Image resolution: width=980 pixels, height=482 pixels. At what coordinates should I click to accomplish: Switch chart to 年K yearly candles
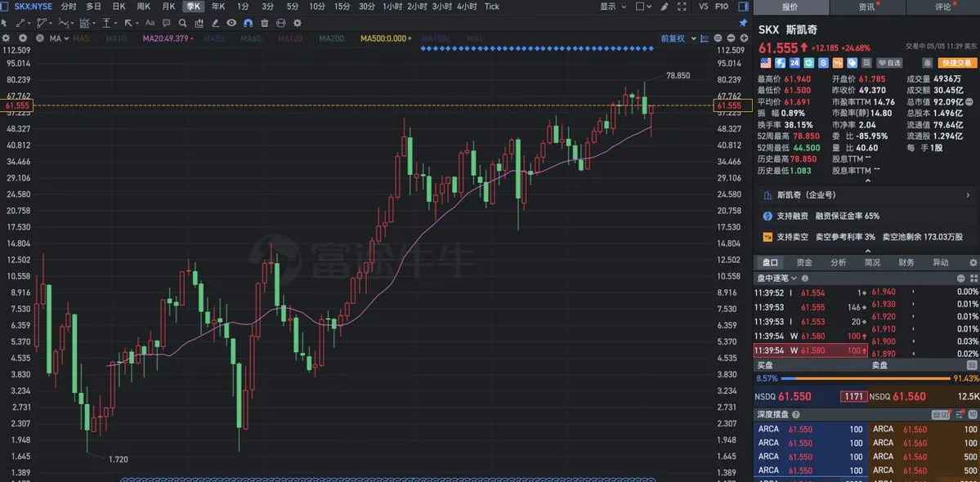tap(218, 7)
